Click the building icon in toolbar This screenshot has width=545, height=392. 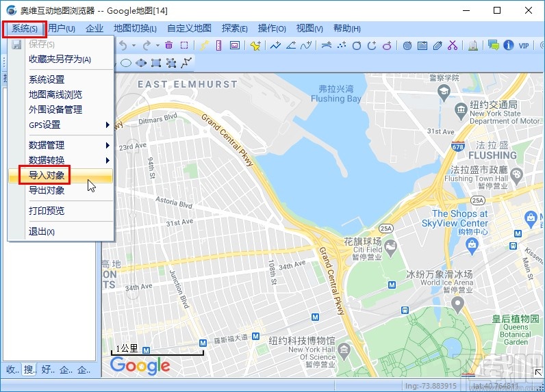coord(472,45)
